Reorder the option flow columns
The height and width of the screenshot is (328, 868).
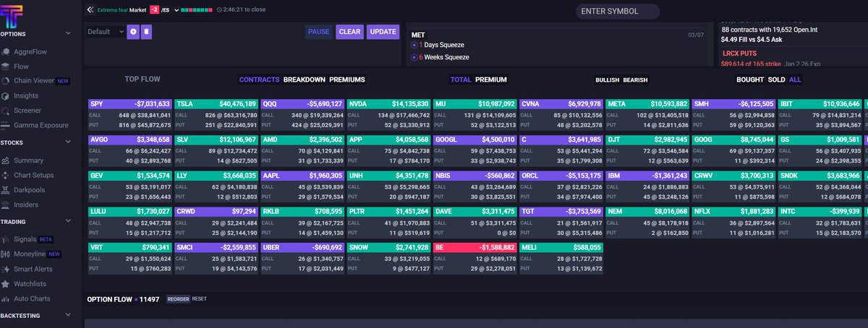tap(178, 299)
